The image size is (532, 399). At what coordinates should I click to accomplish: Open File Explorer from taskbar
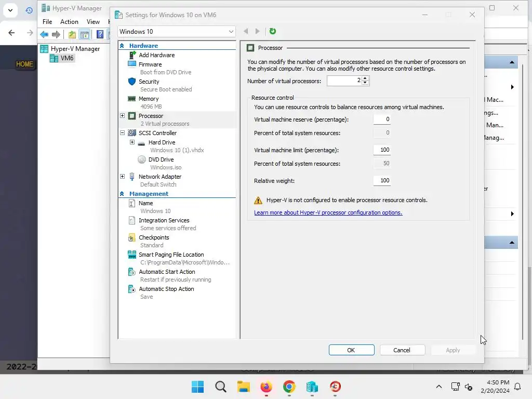pyautogui.click(x=243, y=387)
